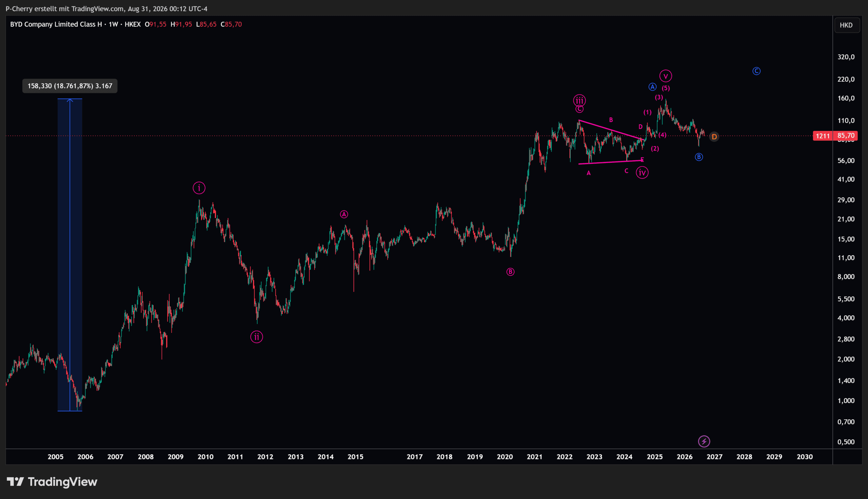
Task: Click the 2030 year on time axis
Action: [x=805, y=457]
